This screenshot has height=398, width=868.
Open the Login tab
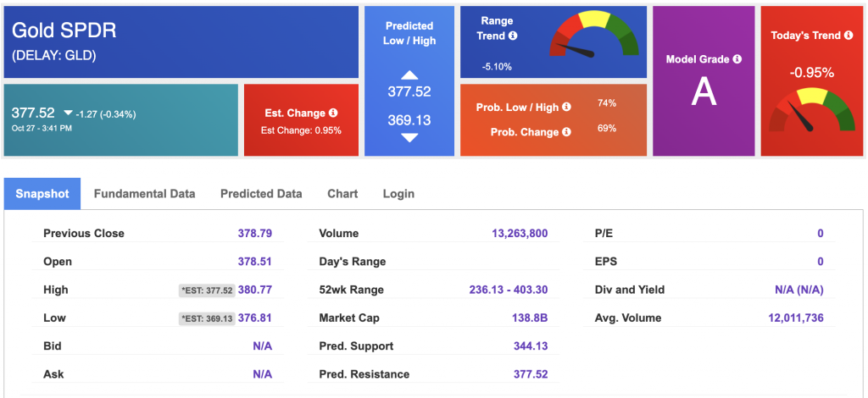pyautogui.click(x=398, y=194)
